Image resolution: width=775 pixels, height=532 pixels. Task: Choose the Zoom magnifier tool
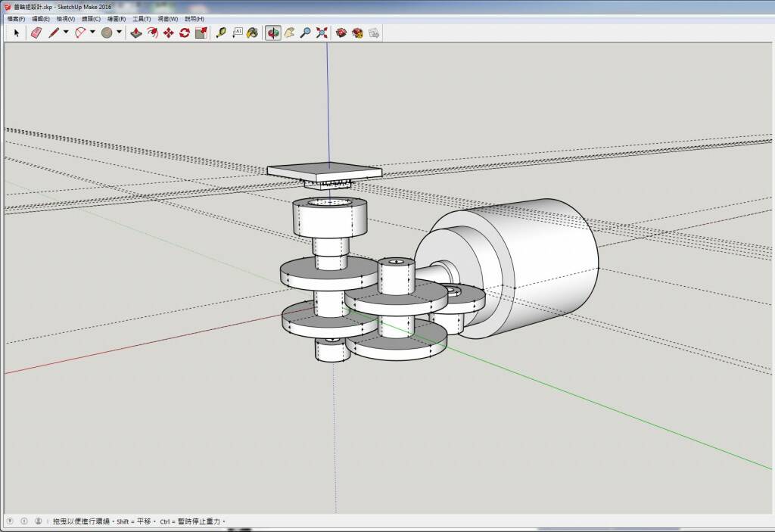[x=306, y=33]
